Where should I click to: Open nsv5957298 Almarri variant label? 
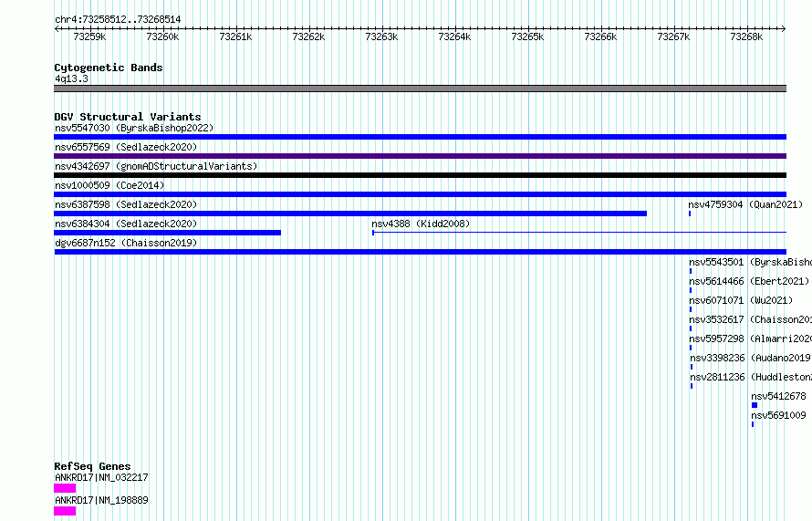[x=750, y=339]
